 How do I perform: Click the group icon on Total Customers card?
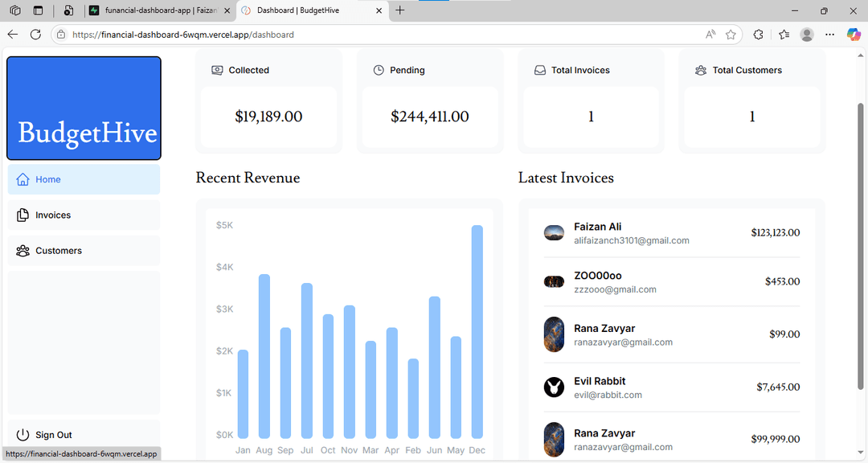(701, 71)
